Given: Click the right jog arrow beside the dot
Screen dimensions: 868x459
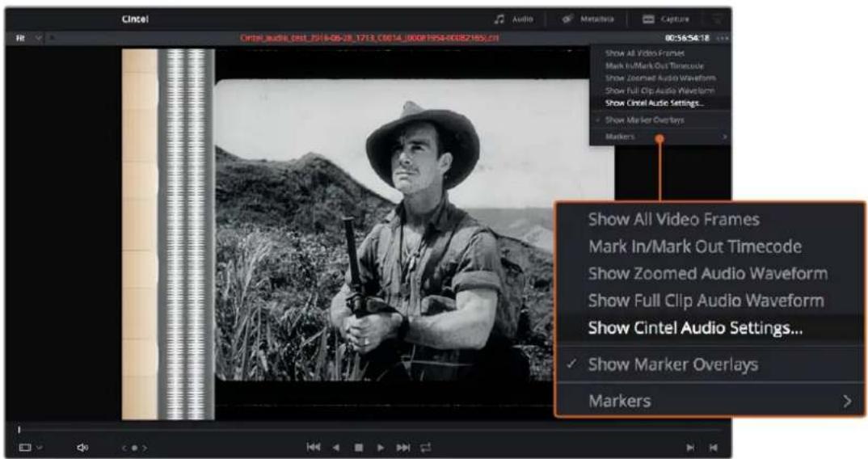Looking at the screenshot, I should [x=145, y=448].
